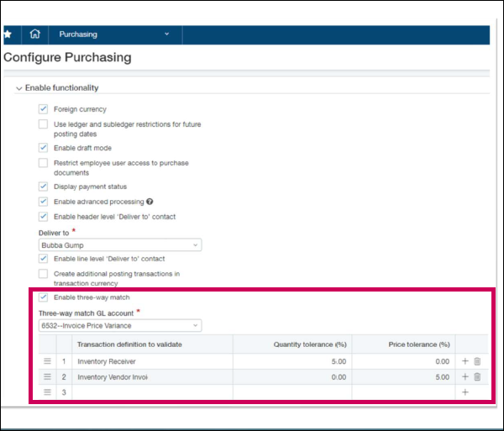Toggle the Foreign currency checkbox
This screenshot has width=504, height=431.
[x=43, y=109]
